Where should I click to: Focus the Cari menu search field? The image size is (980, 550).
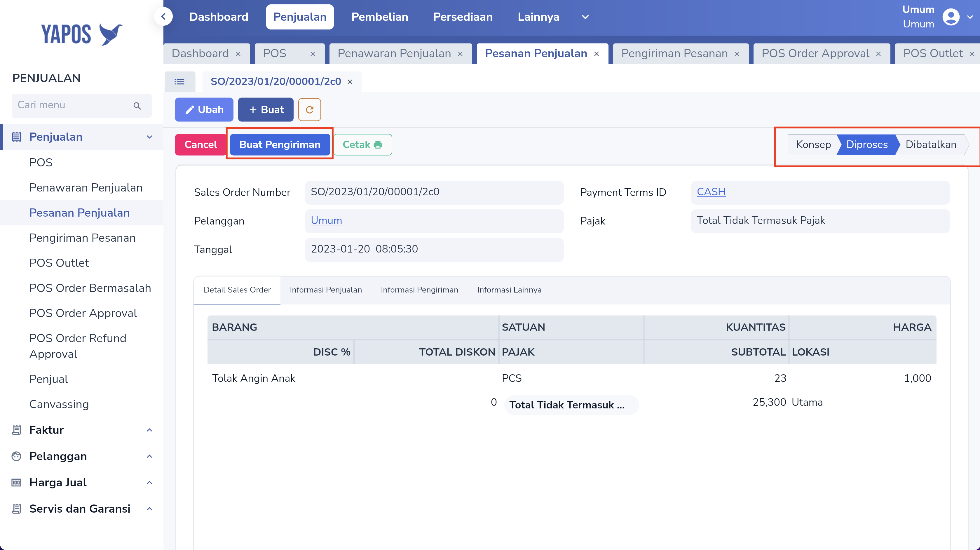(x=81, y=105)
